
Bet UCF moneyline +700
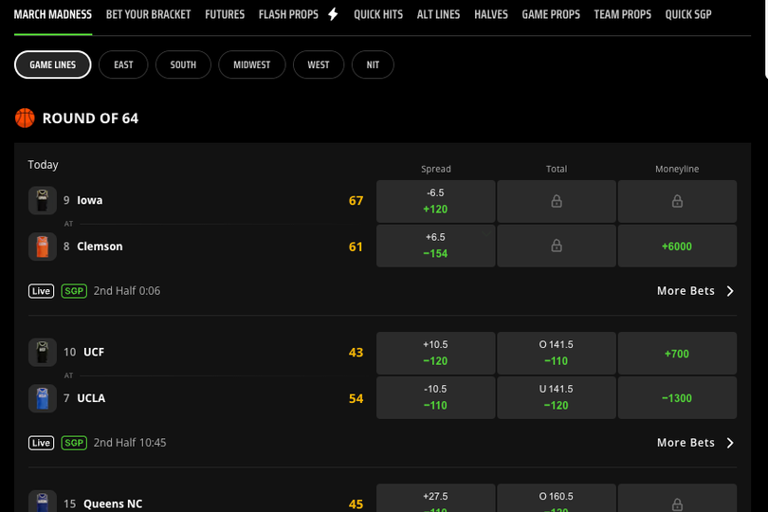coord(677,353)
